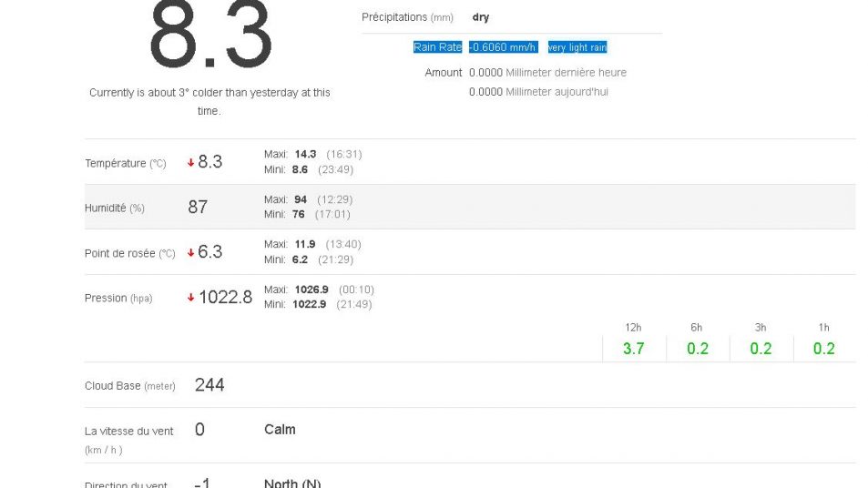The width and height of the screenshot is (868, 488).
Task: Click the Calm wind speed description
Action: (280, 430)
